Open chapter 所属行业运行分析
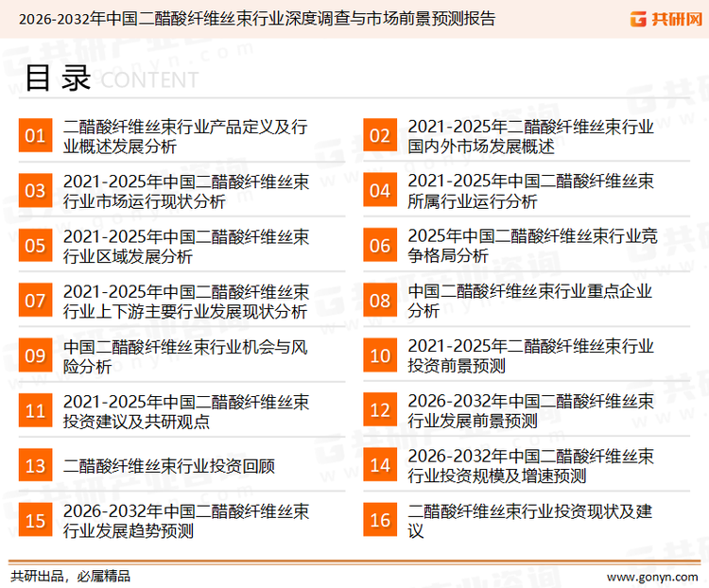Image resolution: width=709 pixels, height=588 pixels. (531, 191)
